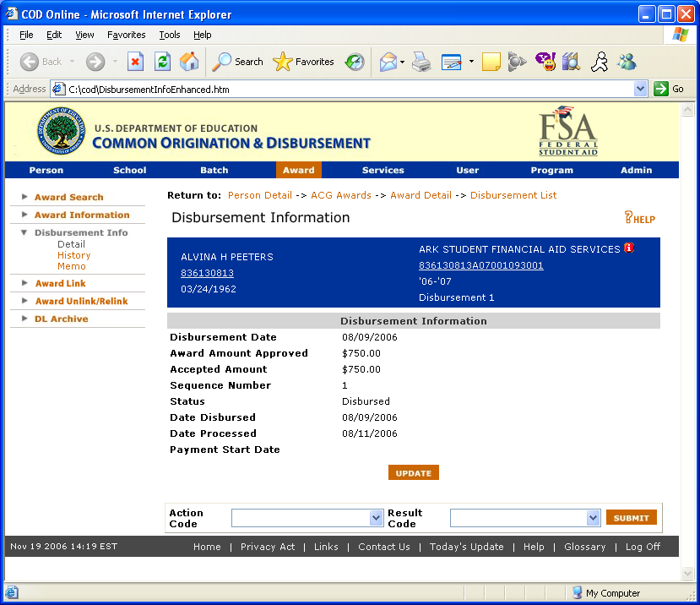The image size is (700, 605).
Task: Open the Tools menu
Action: click(170, 35)
